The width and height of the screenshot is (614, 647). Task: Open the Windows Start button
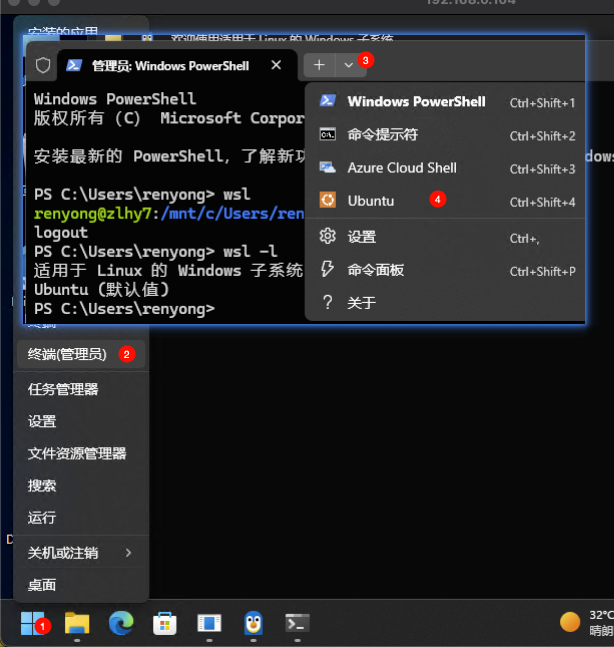pyautogui.click(x=32, y=623)
